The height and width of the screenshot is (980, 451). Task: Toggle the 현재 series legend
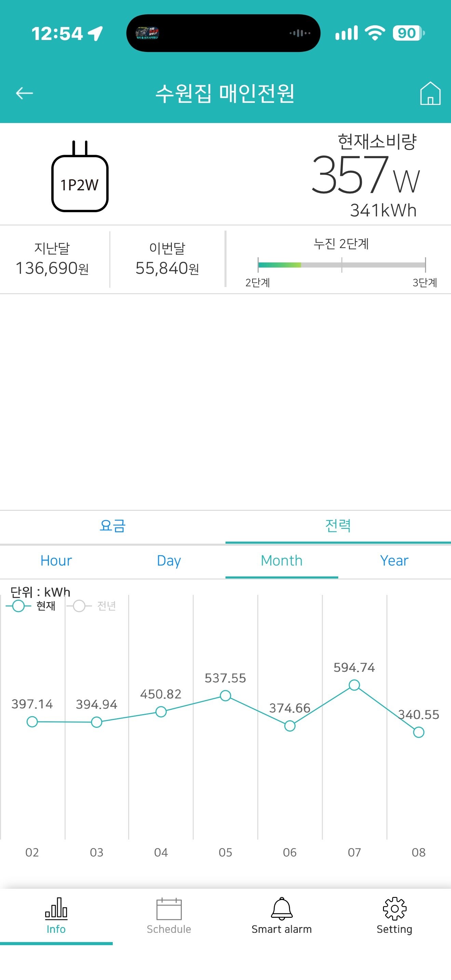coord(30,606)
